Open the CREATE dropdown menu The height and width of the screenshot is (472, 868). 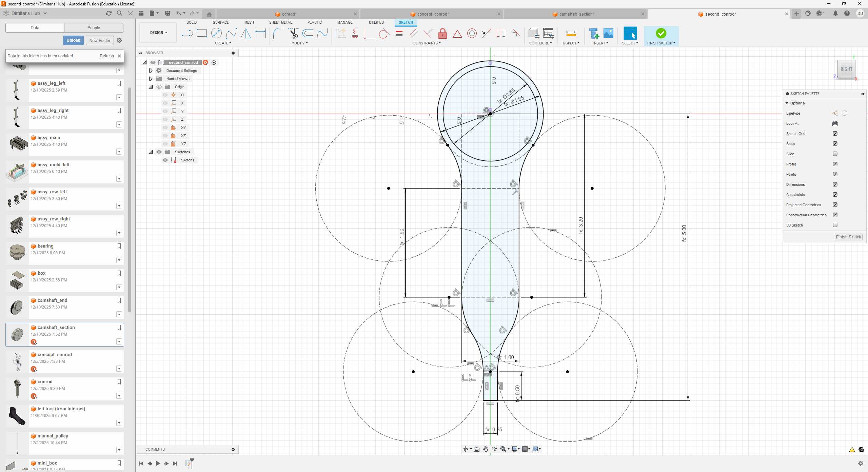tap(223, 43)
